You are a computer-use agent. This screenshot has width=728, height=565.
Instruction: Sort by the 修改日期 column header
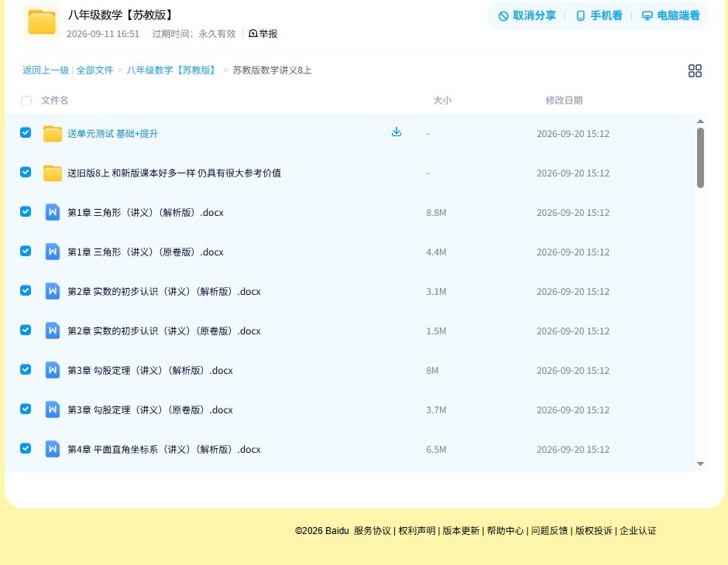pyautogui.click(x=564, y=100)
